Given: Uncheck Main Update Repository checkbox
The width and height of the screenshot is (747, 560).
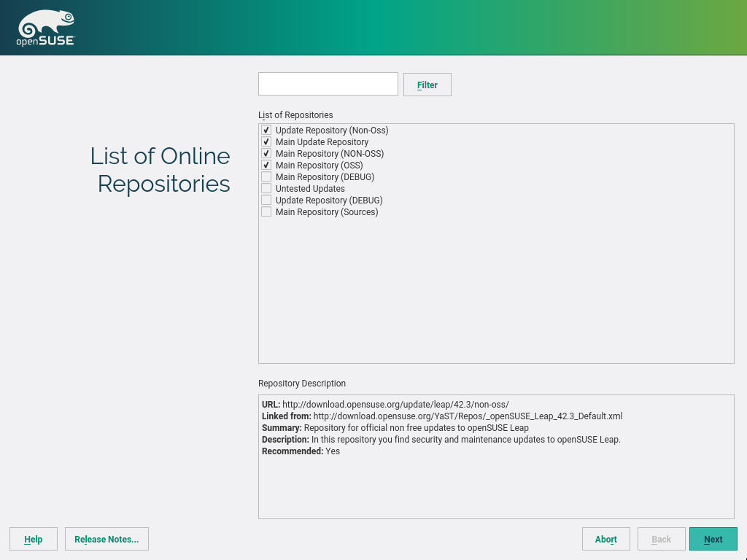Looking at the screenshot, I should click(266, 142).
